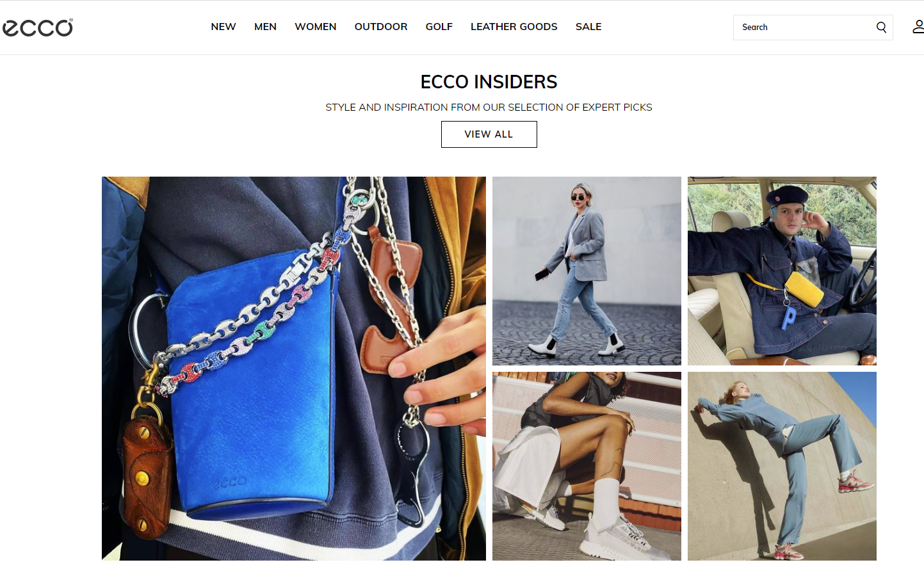924x583 pixels.
Task: Open the user account icon
Action: 918,27
